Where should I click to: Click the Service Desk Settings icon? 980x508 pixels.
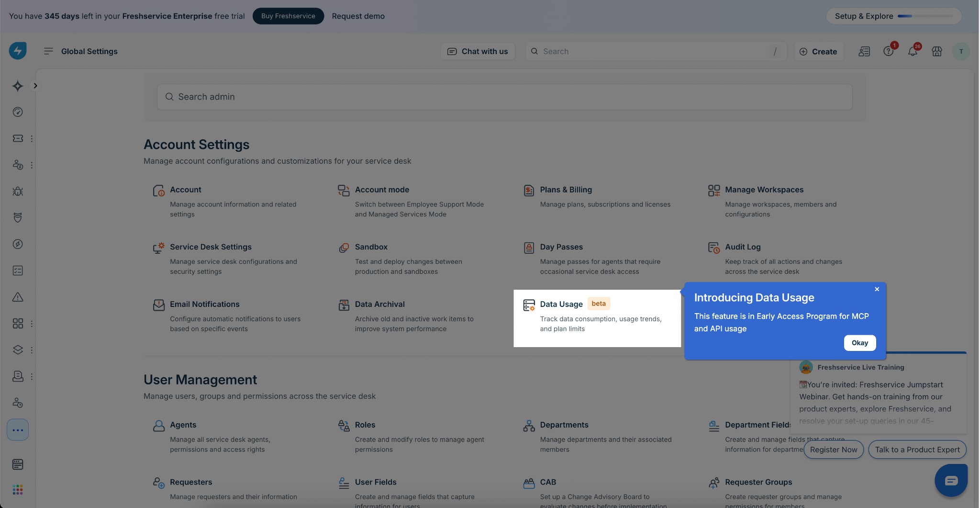coord(158,248)
